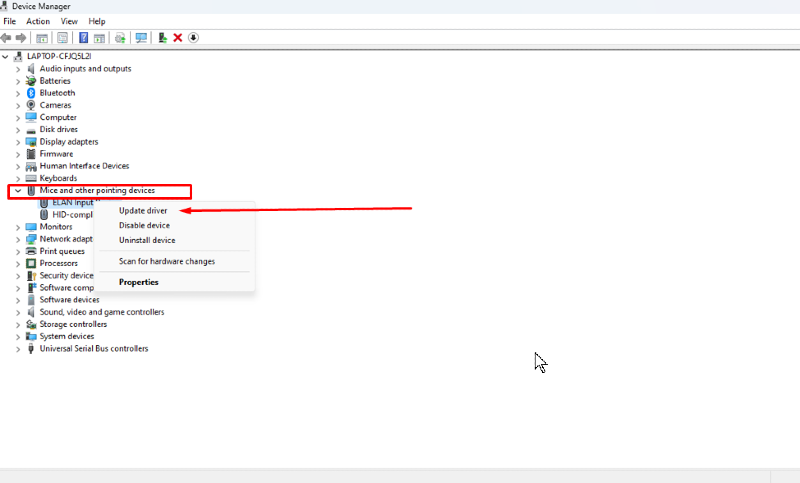800x483 pixels.
Task: Open the Help menu
Action: point(96,21)
